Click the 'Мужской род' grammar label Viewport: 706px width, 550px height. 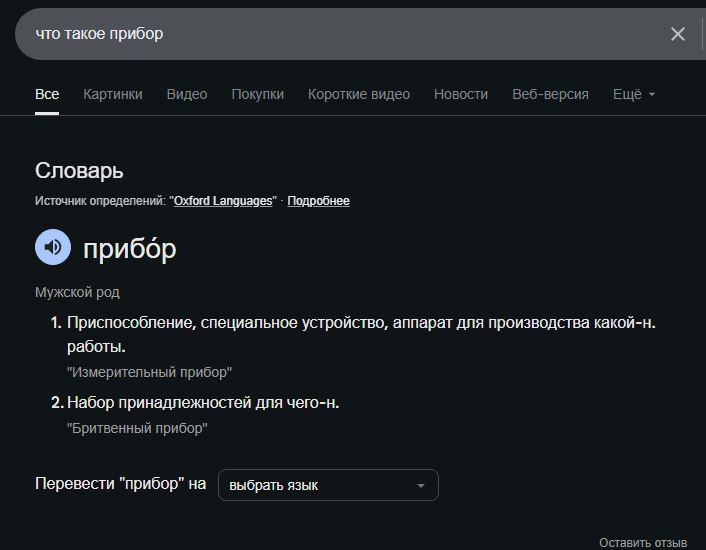pos(77,292)
